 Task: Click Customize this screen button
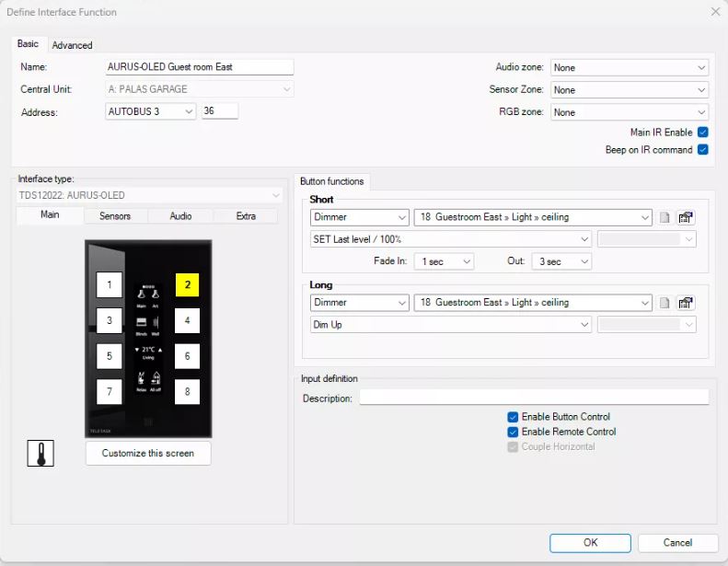(x=148, y=453)
